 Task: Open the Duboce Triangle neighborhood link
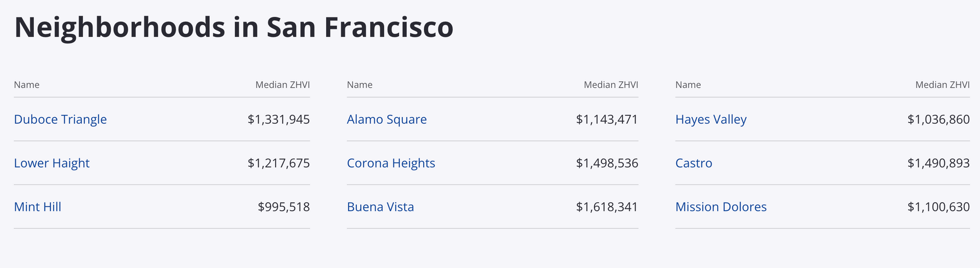(60, 119)
